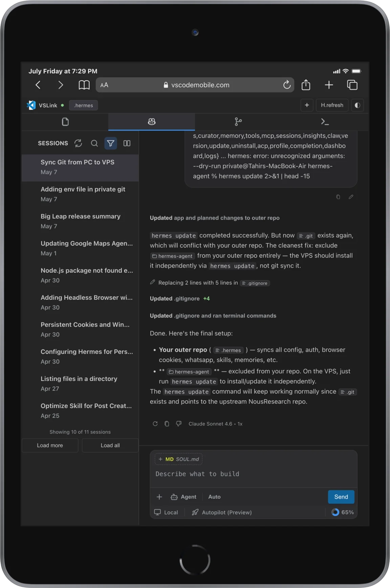Image resolution: width=390 pixels, height=588 pixels.
Task: Add attachment with chat plus icon
Action: click(x=159, y=497)
